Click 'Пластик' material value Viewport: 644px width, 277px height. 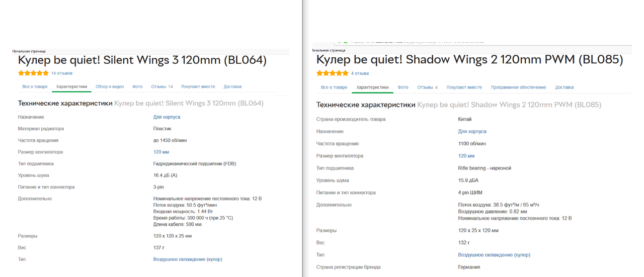pyautogui.click(x=163, y=129)
